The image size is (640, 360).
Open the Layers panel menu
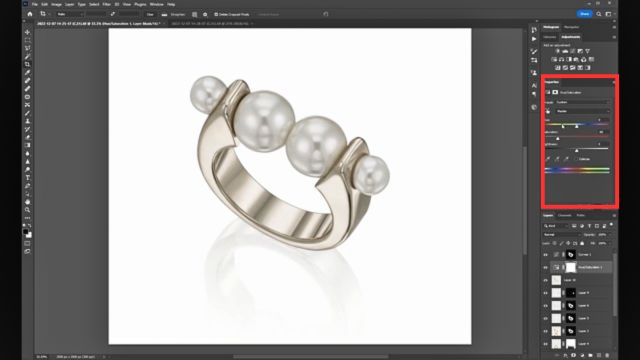(614, 216)
